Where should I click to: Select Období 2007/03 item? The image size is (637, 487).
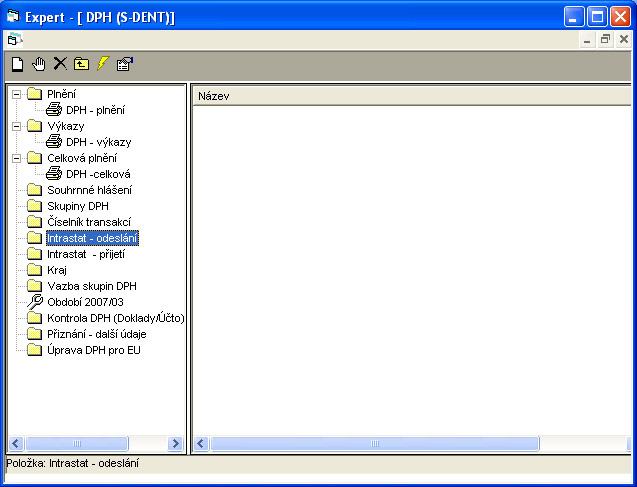click(84, 302)
